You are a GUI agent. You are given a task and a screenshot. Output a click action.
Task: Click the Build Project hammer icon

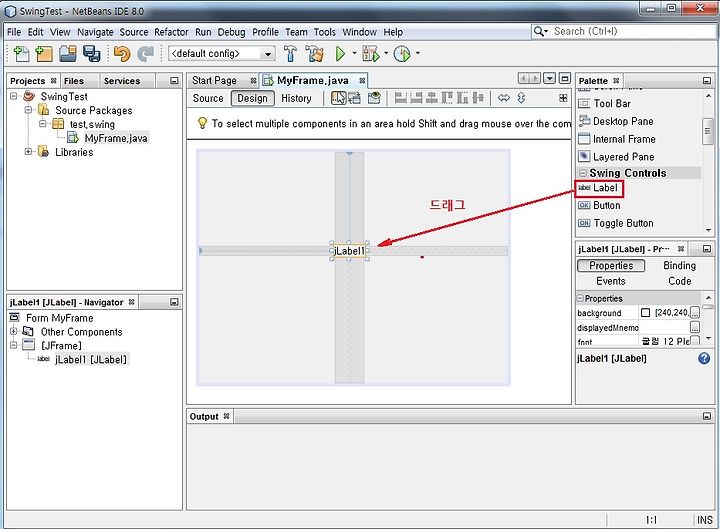point(290,54)
